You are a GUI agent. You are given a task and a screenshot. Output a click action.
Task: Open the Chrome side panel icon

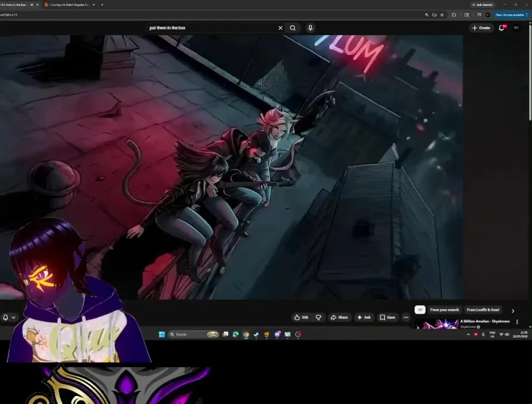466,15
